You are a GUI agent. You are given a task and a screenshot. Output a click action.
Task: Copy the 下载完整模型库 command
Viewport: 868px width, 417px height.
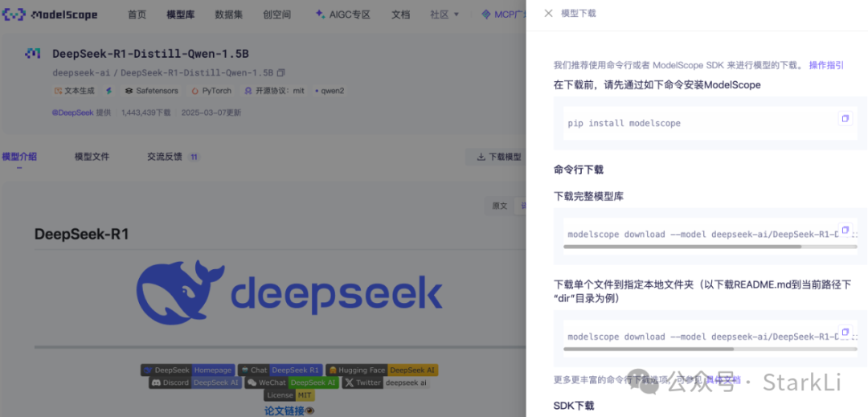point(845,230)
